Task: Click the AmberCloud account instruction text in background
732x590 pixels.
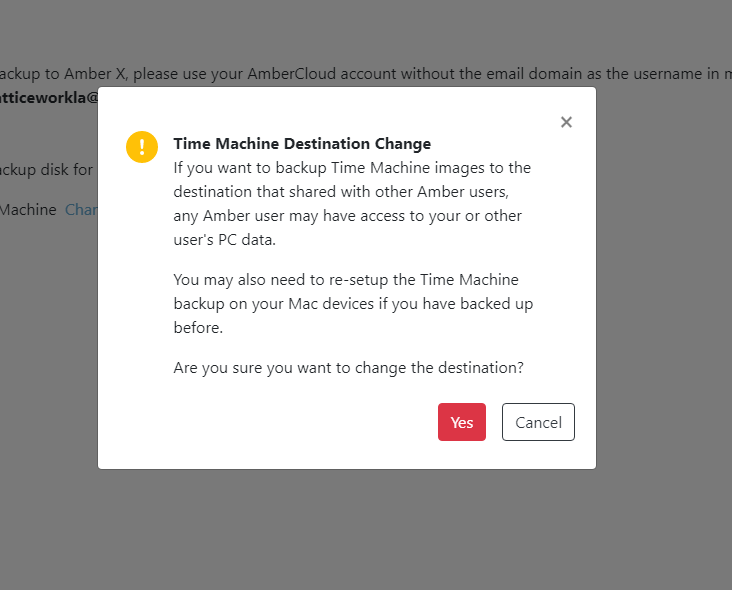Action: point(366,74)
